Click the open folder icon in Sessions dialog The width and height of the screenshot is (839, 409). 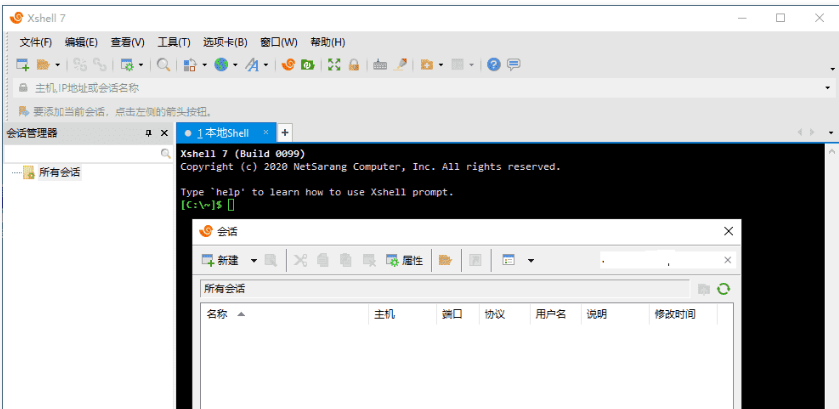point(445,261)
